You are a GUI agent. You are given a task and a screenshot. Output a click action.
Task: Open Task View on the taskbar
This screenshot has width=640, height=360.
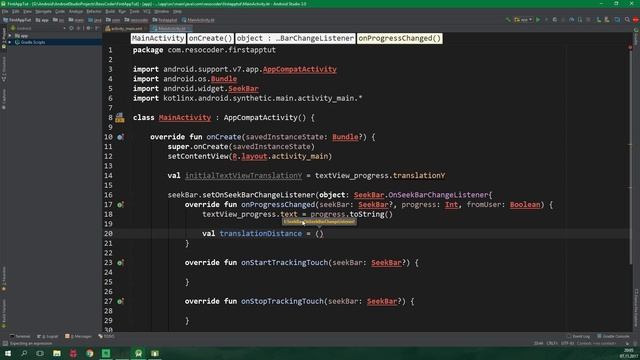(40, 353)
